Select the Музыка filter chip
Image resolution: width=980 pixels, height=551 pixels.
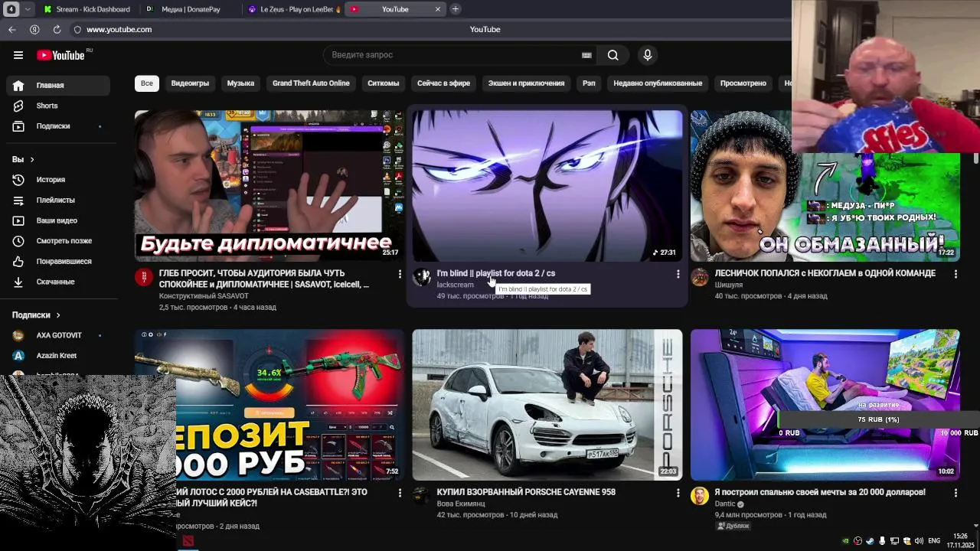click(x=240, y=83)
